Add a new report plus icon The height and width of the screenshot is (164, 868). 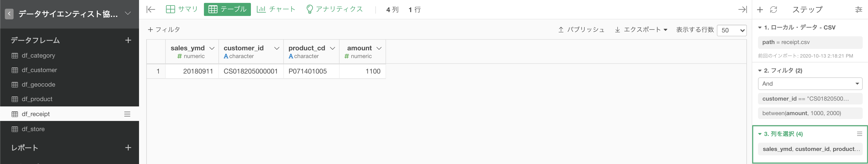(x=128, y=148)
